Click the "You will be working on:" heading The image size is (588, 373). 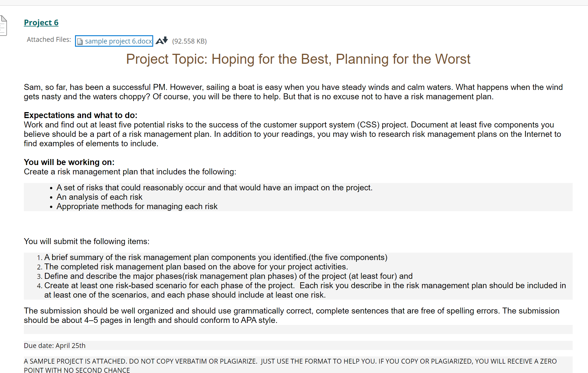tap(69, 162)
